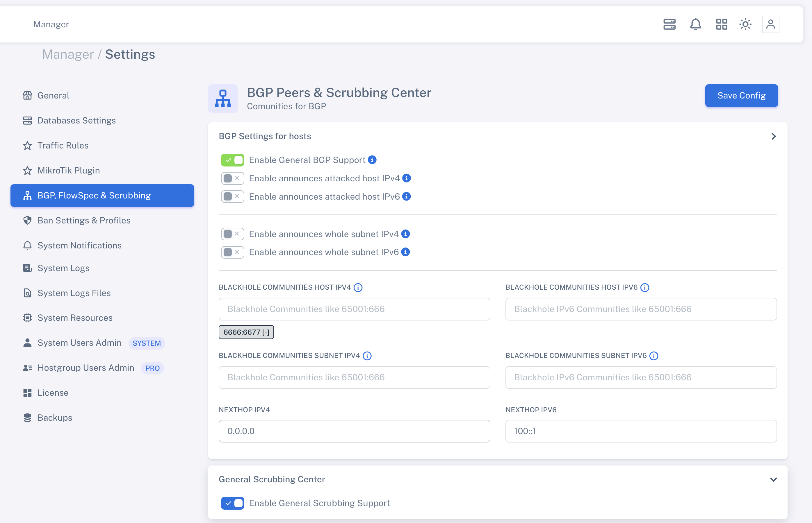Click the System Resources icon in sidebar
The height and width of the screenshot is (523, 812).
(28, 318)
